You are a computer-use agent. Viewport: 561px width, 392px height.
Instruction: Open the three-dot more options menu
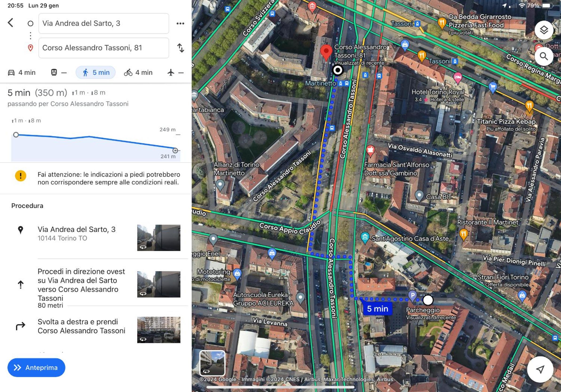coord(180,24)
